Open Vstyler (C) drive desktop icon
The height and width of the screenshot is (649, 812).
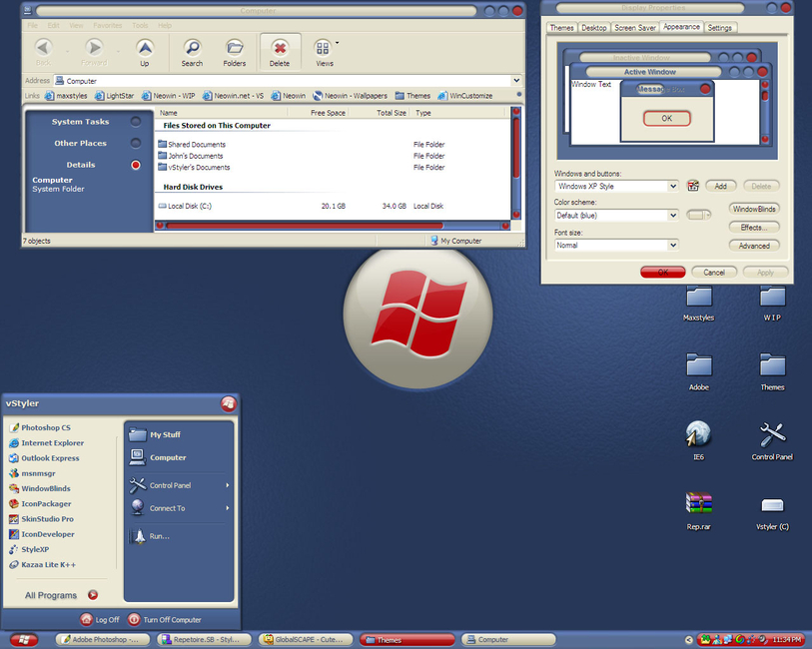[772, 512]
